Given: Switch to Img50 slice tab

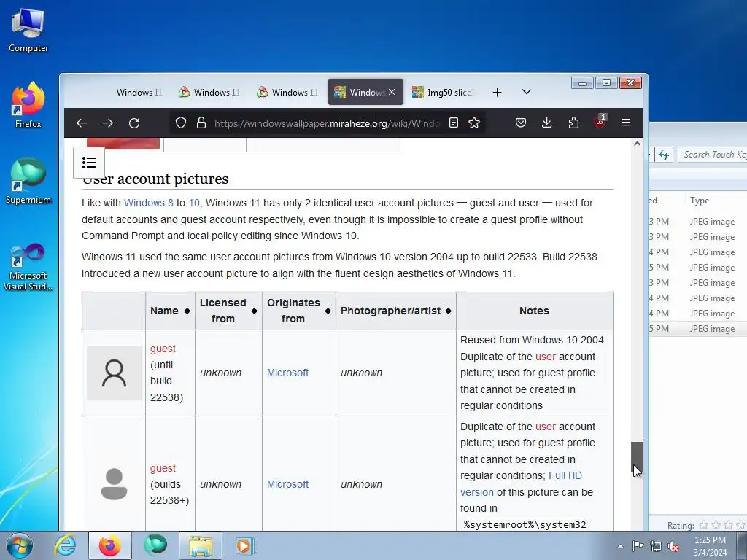Looking at the screenshot, I should [443, 93].
